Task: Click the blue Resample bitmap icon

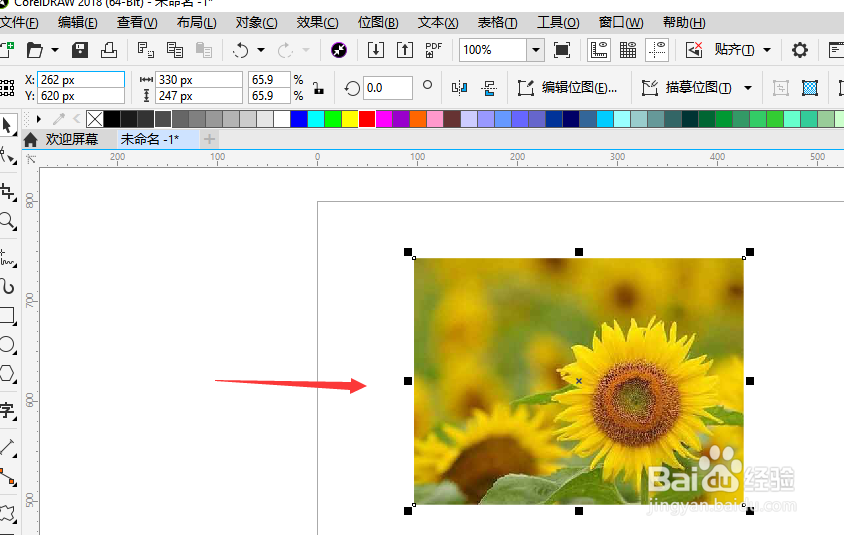Action: pyautogui.click(x=810, y=88)
